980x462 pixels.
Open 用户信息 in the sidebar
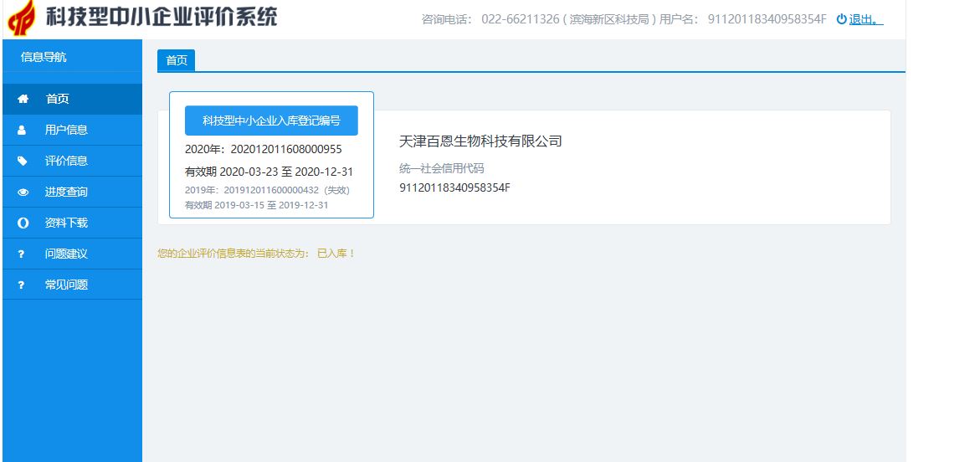tap(73, 130)
